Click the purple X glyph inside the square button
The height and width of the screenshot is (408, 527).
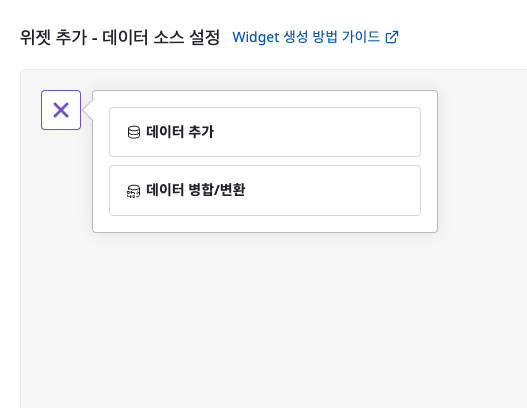61,110
